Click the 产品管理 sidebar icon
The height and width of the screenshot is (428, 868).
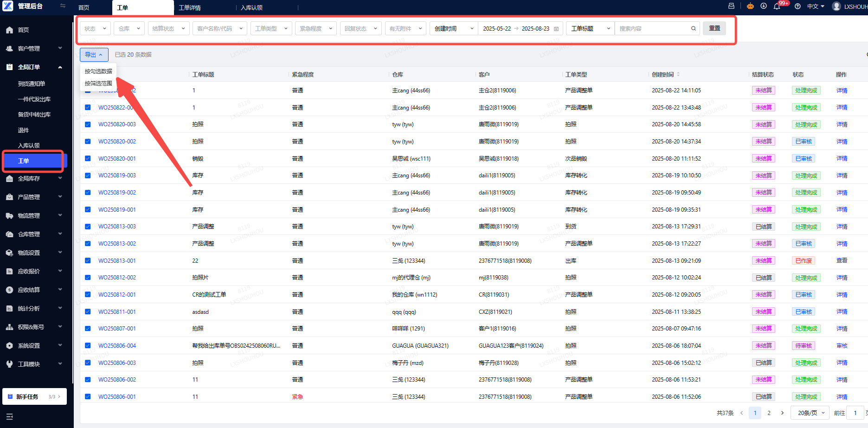[x=9, y=197]
